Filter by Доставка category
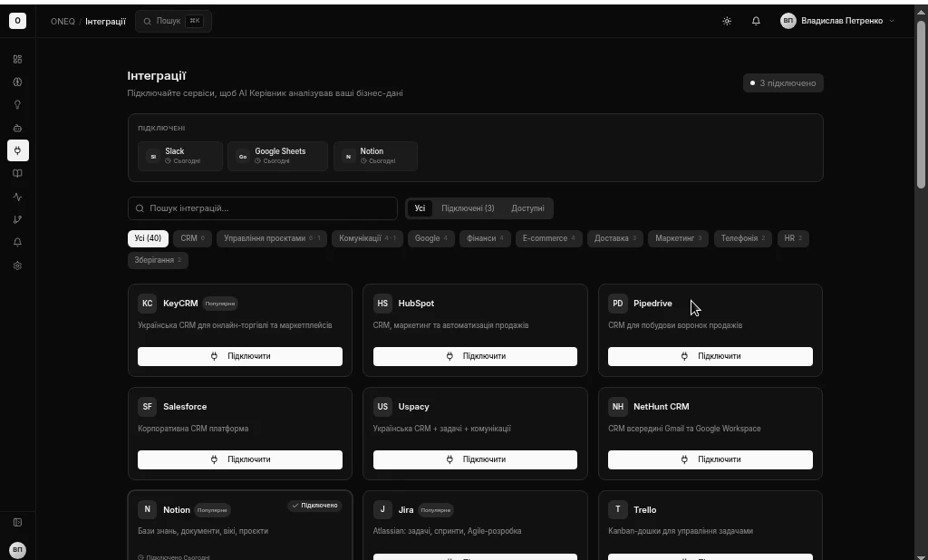The width and height of the screenshot is (928, 560). (x=615, y=238)
